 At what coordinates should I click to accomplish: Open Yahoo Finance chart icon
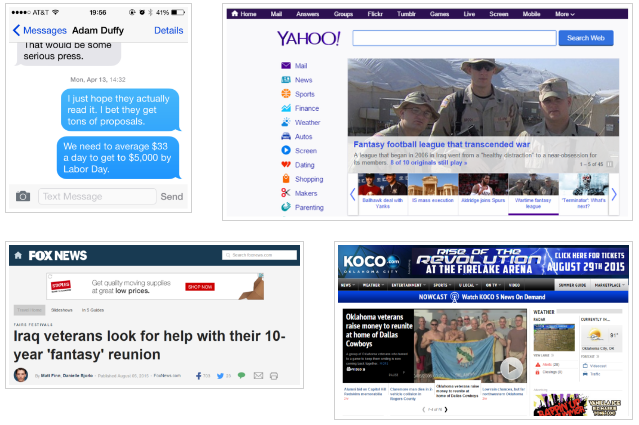pyautogui.click(x=286, y=108)
